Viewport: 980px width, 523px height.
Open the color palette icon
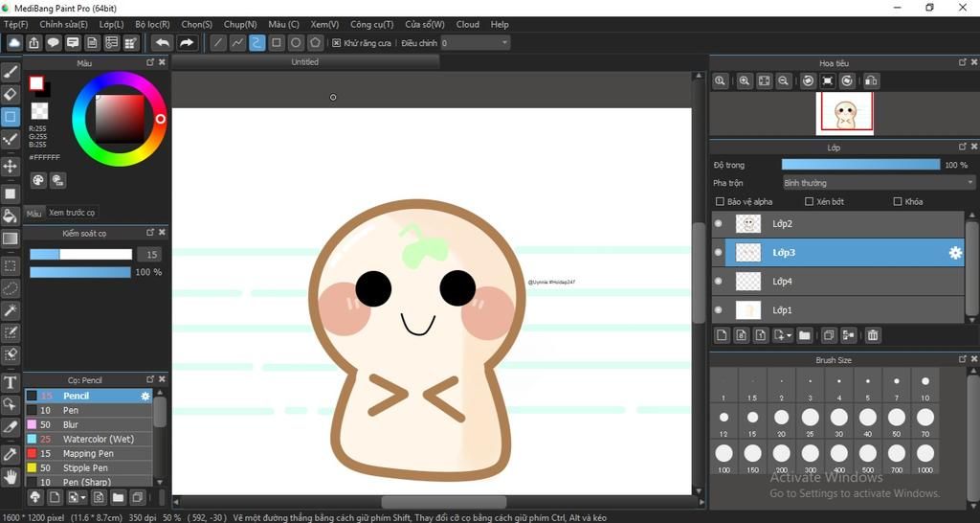click(38, 180)
